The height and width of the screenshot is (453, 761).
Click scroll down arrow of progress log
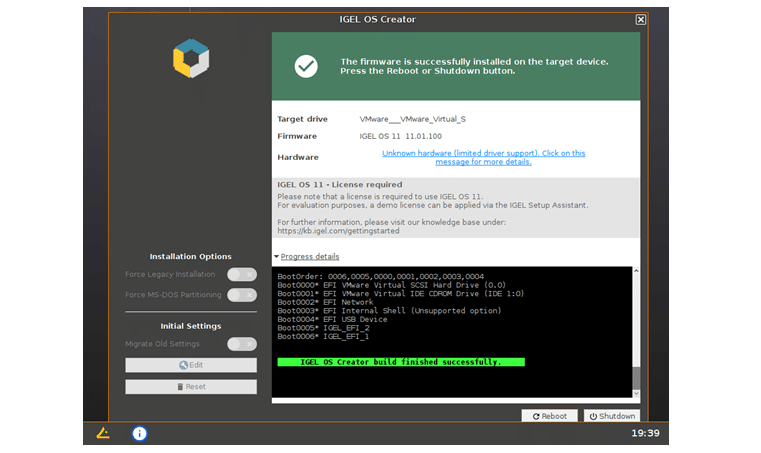(636, 393)
